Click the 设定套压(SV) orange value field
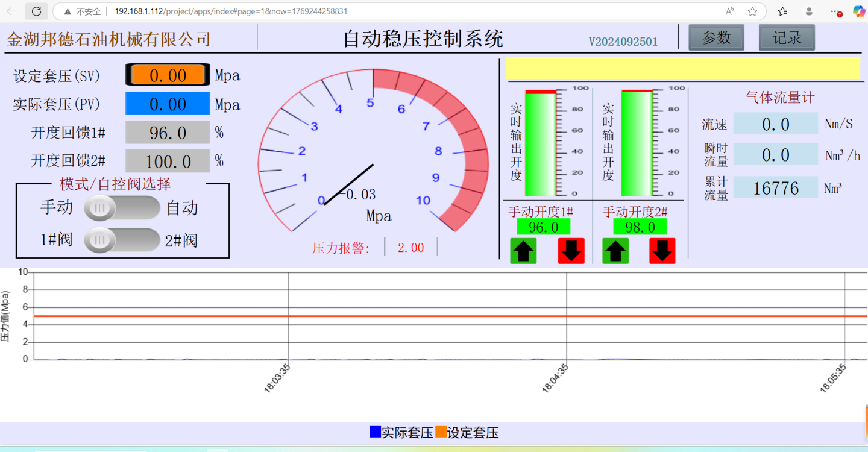Screen dimensions: 868x452 [x=168, y=75]
